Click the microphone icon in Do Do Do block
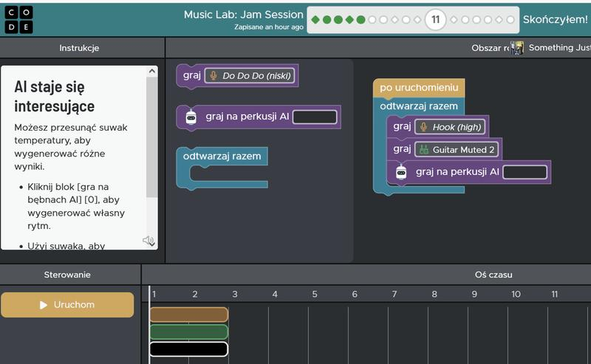The width and height of the screenshot is (591, 364). [213, 76]
